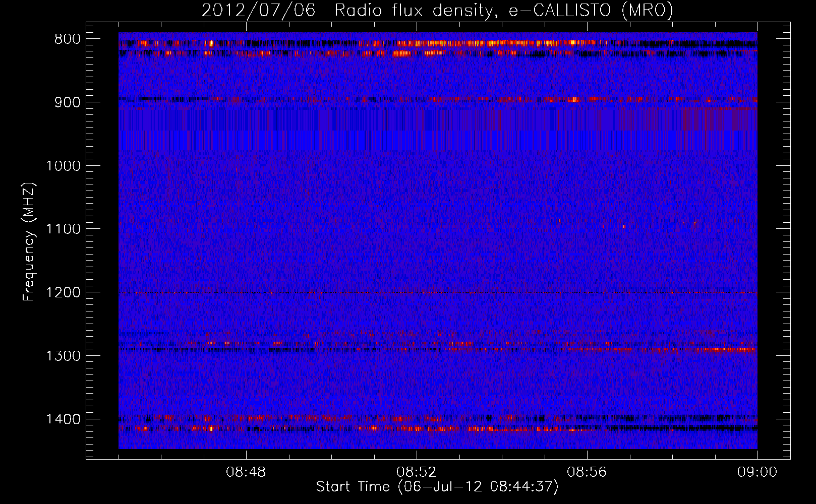The height and width of the screenshot is (504, 816).
Task: Click the 1100 frequency tick label
Action: [x=64, y=229]
